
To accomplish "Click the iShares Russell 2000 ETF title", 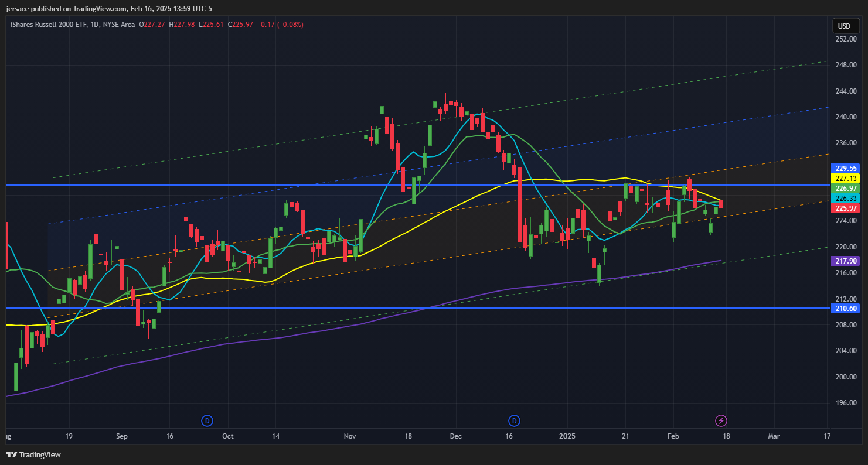I will coord(49,25).
